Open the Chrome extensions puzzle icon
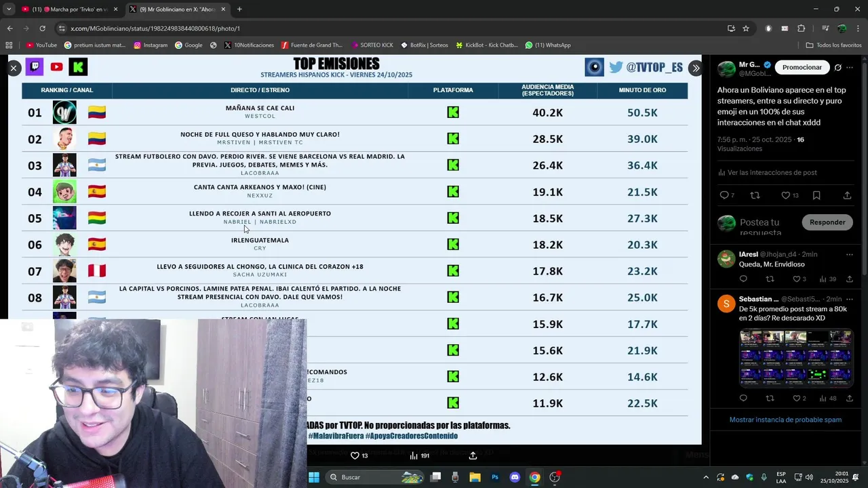Screen dimensions: 868x488 pos(802,28)
